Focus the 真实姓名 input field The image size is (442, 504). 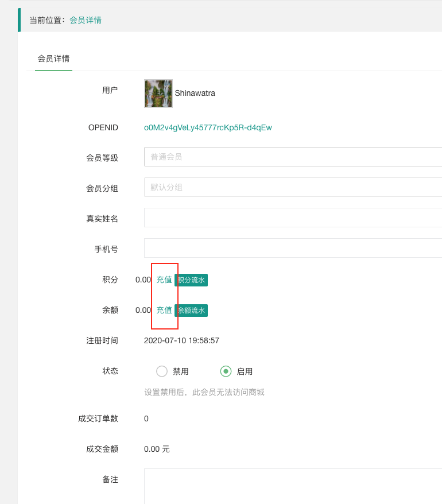coord(293,218)
